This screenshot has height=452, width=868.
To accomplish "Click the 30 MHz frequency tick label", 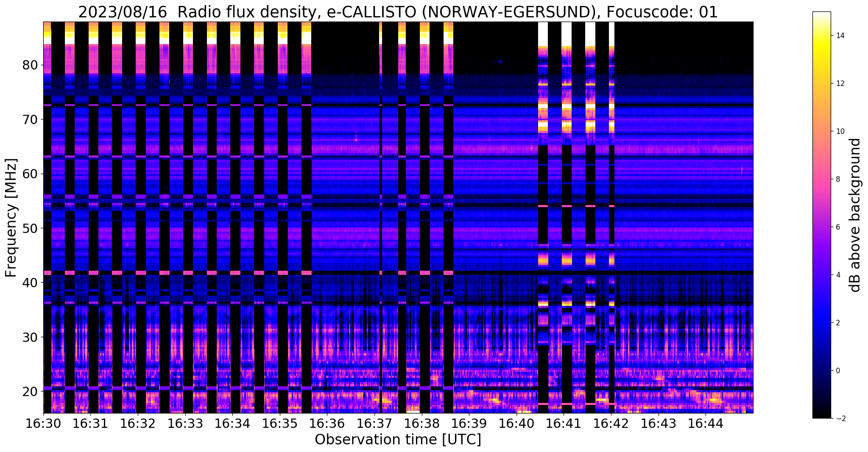I will (31, 337).
